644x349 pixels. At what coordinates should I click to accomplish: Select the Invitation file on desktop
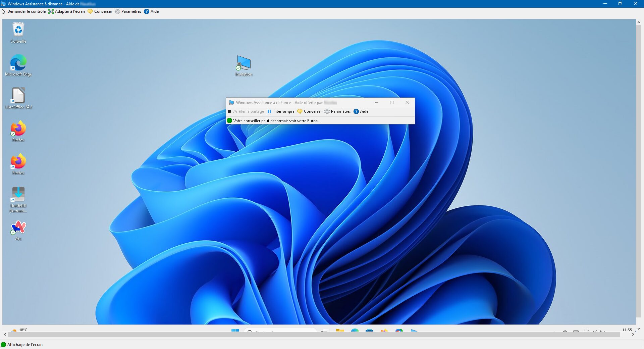point(244,66)
